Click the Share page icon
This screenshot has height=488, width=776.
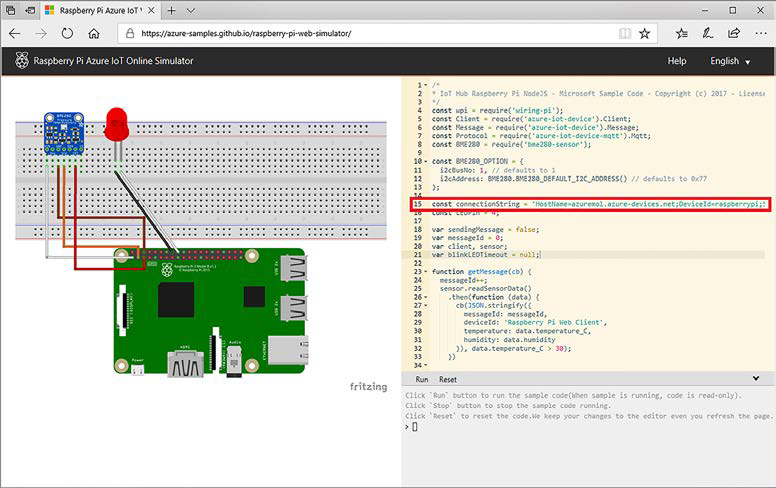click(733, 33)
